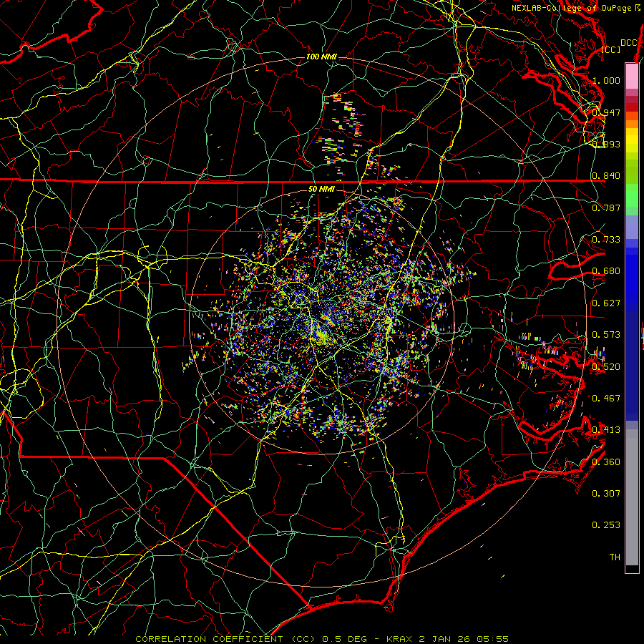Select the 0.840 scale value

click(x=606, y=176)
